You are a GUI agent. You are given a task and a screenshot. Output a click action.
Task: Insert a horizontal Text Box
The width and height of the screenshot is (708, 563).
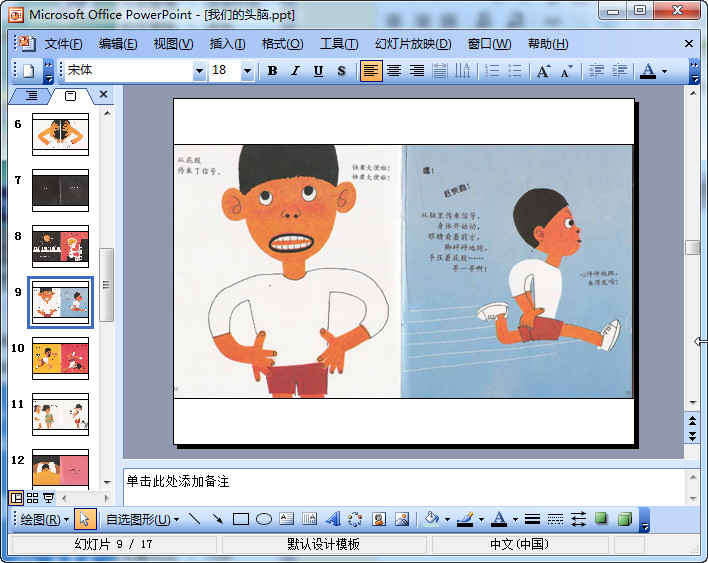click(287, 519)
